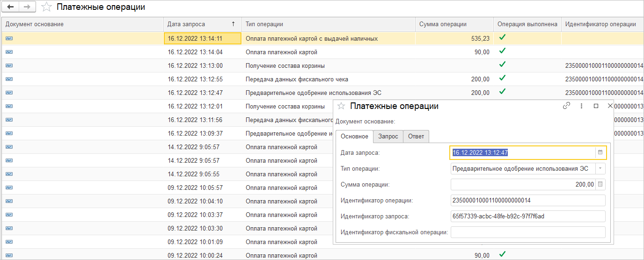The height and width of the screenshot is (260, 644).
Task: Open the calculator for Сумма операции
Action: pos(600,184)
